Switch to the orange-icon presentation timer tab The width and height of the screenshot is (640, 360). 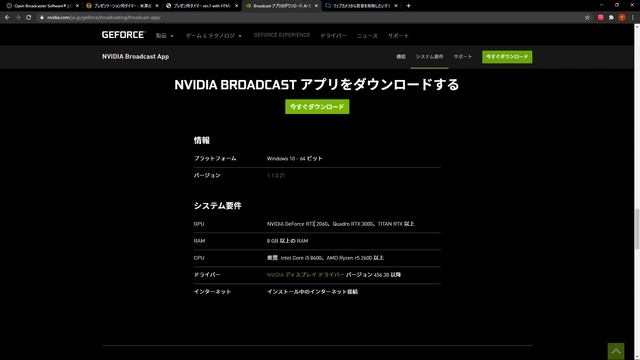point(122,6)
